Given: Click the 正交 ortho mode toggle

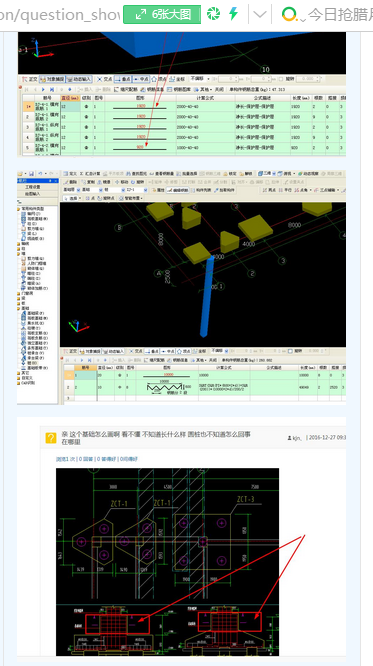Looking at the screenshot, I should [x=29, y=79].
